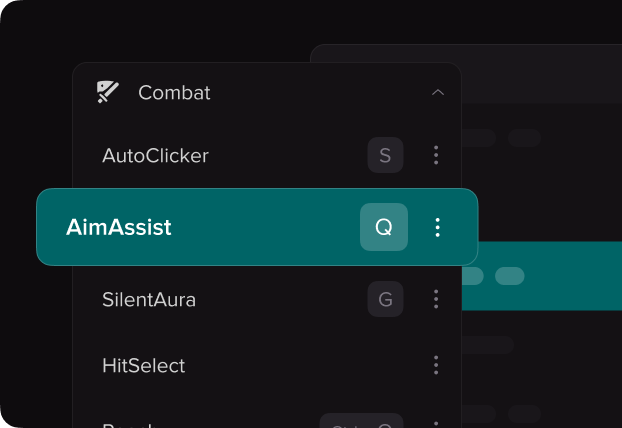Click the dark header bar of the background panel

click(x=541, y=74)
